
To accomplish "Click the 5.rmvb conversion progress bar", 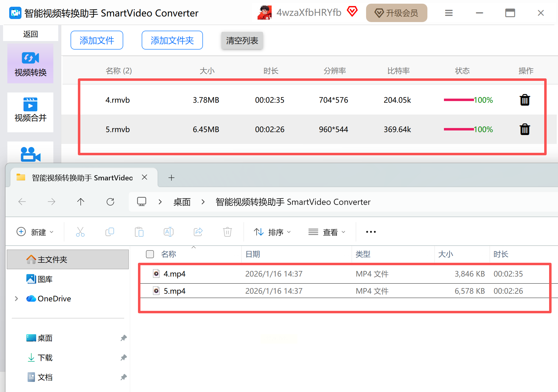I will tap(459, 129).
